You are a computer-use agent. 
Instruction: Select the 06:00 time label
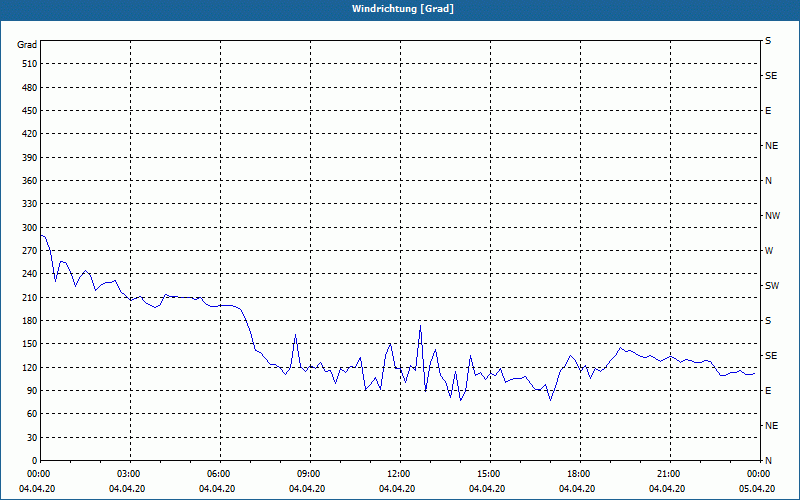click(217, 474)
